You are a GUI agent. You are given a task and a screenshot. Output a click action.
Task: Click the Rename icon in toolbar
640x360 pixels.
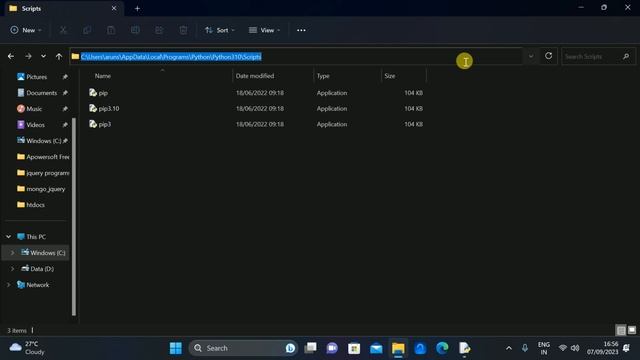(135, 30)
